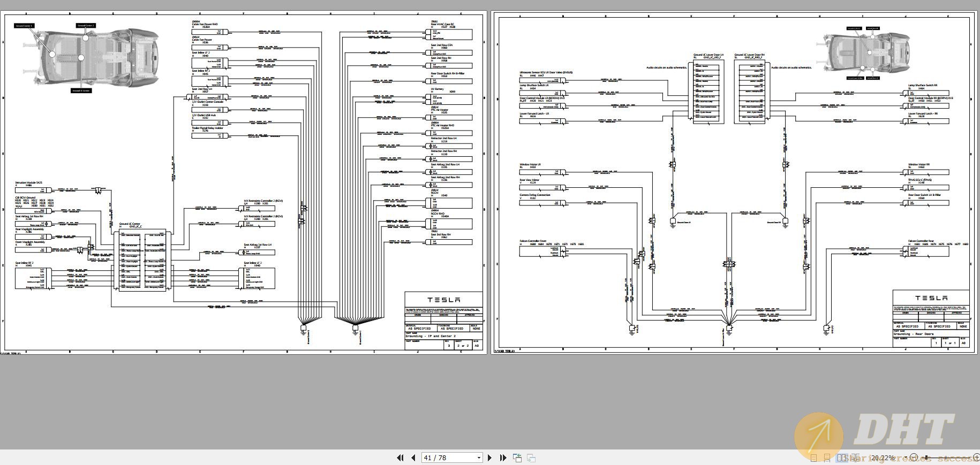
Task: Go to the previous page
Action: click(413, 458)
